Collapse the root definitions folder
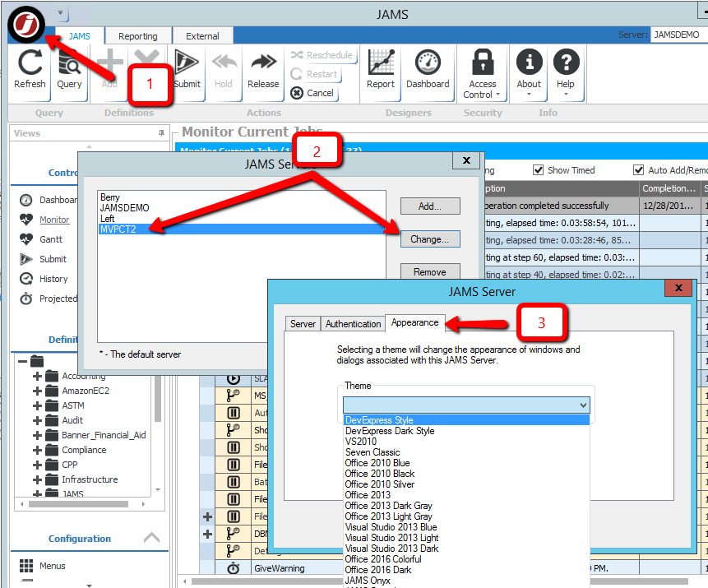This screenshot has width=708, height=588. pyautogui.click(x=22, y=361)
